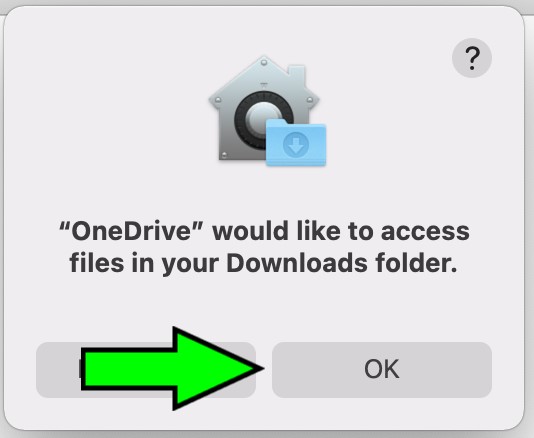Click the word "access" in the prompt
Image resolution: width=534 pixels, height=438 pixels.
425,232
